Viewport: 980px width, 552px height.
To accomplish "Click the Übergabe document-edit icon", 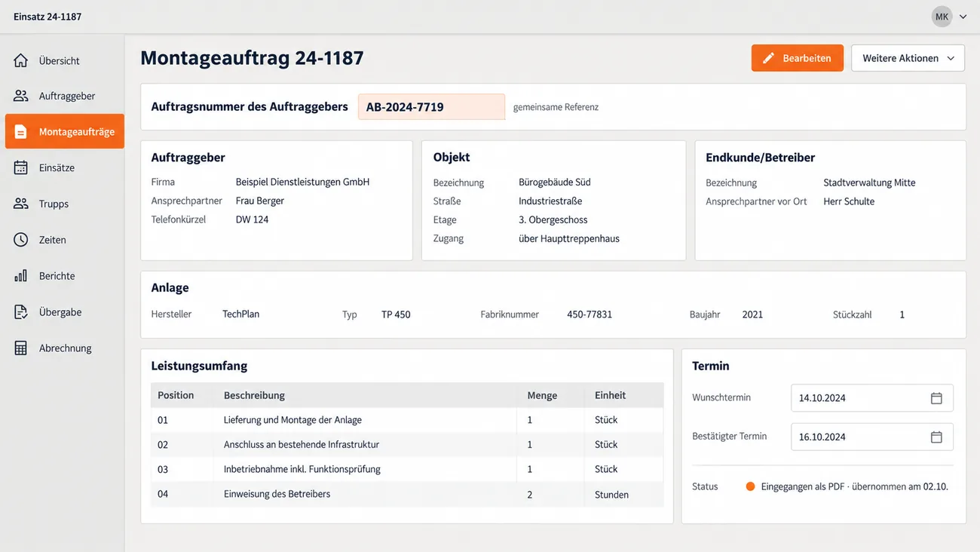I will tap(21, 312).
